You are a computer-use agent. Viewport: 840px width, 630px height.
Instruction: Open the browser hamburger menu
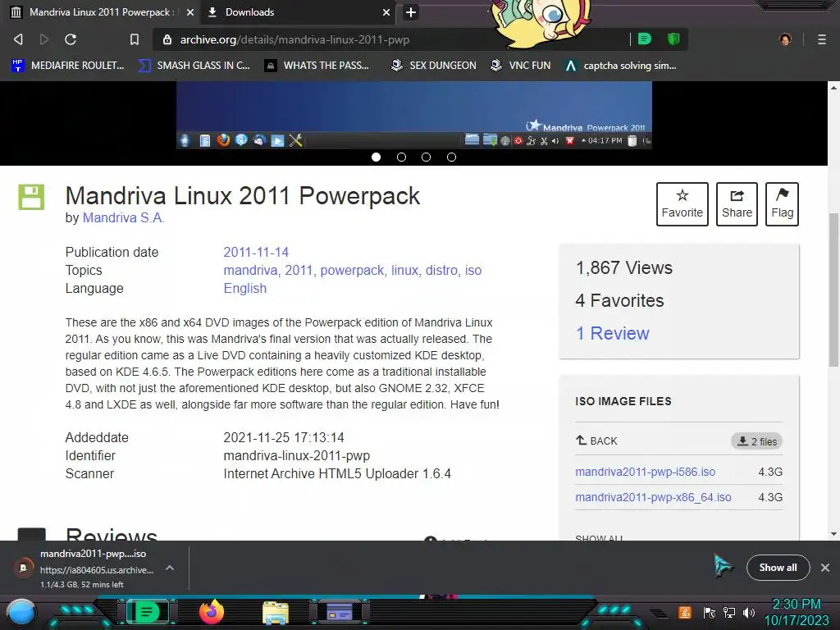821,39
